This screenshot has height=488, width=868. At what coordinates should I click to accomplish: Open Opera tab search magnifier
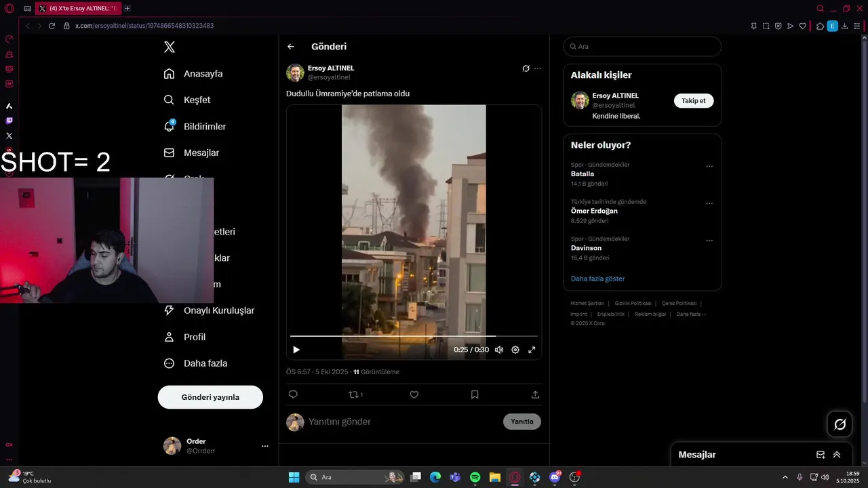coord(821,8)
